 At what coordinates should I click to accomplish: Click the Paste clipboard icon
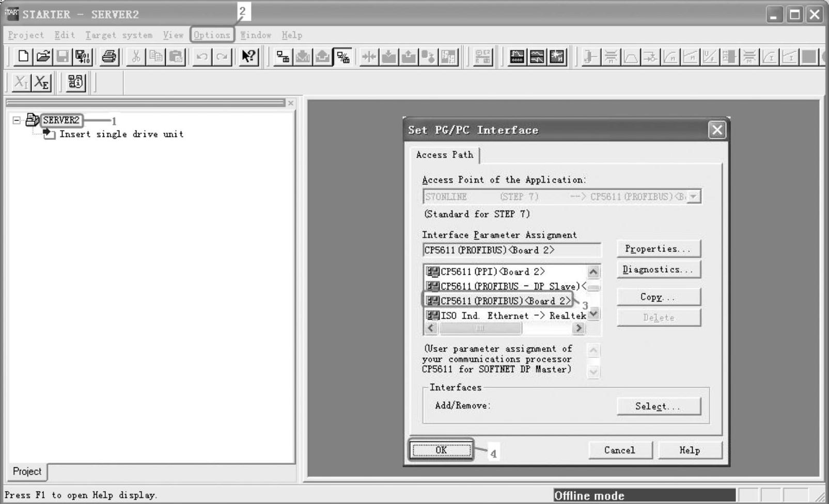(176, 56)
